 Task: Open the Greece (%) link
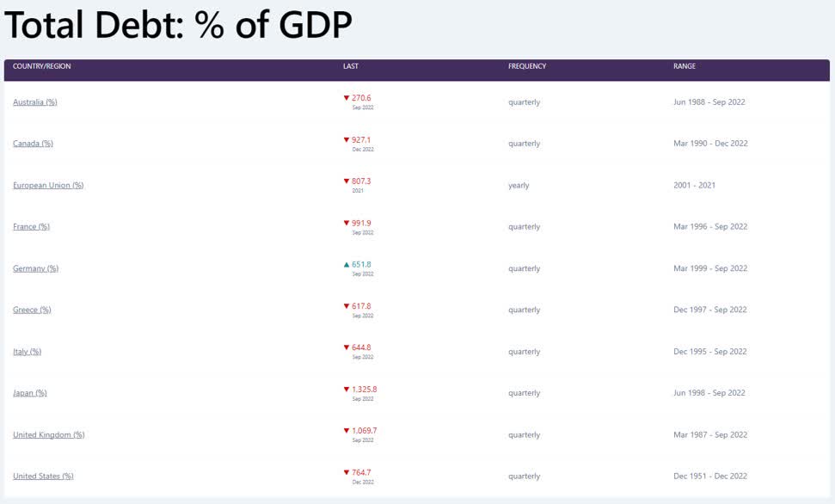pos(32,310)
